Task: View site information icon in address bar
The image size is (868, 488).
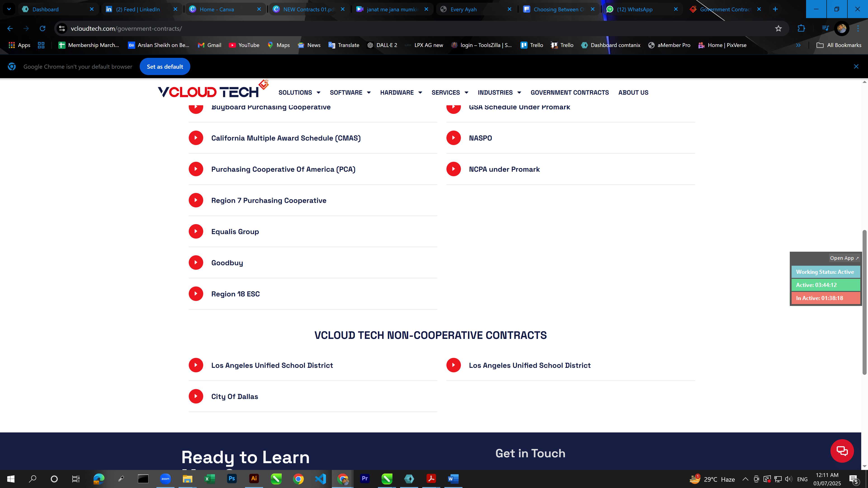Action: coord(62,29)
